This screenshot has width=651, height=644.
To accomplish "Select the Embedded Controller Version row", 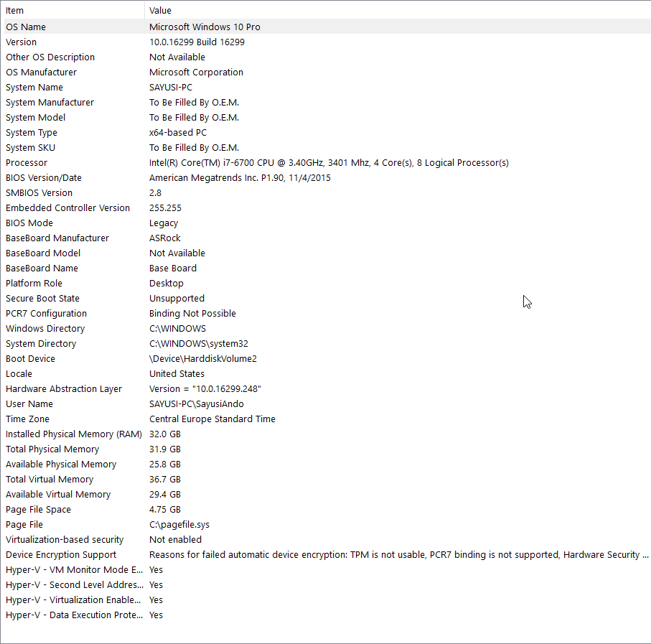I will coord(327,208).
